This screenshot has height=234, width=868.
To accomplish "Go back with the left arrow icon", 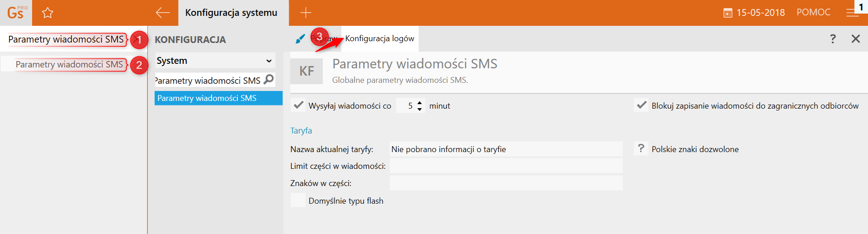I will [x=163, y=13].
